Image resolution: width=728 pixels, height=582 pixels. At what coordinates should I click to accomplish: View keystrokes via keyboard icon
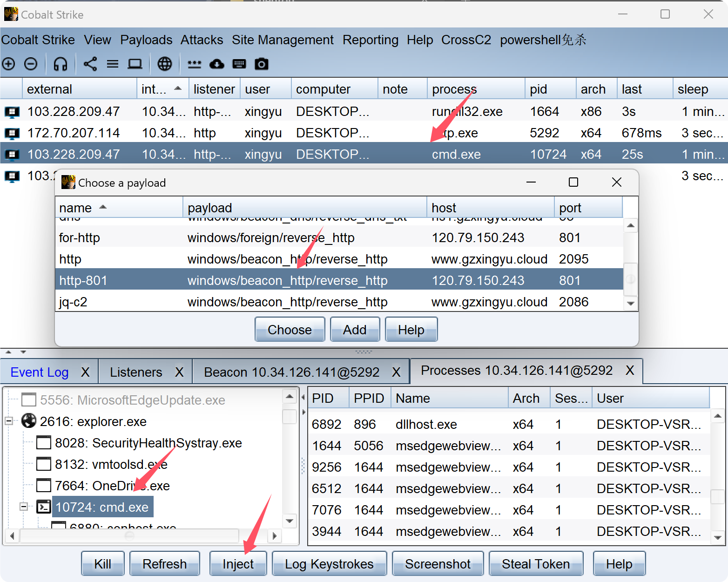pyautogui.click(x=239, y=64)
